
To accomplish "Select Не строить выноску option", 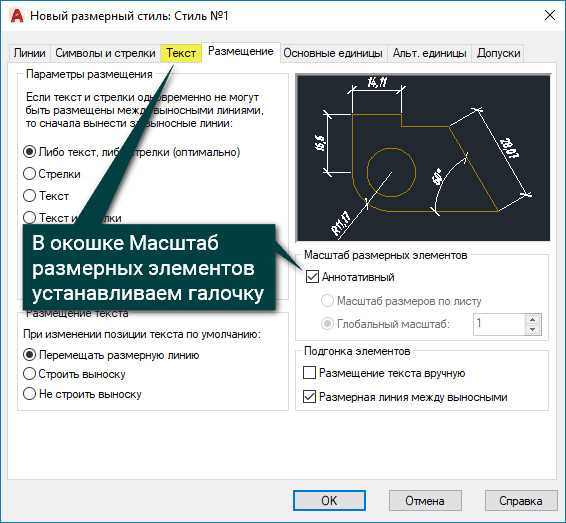I will pyautogui.click(x=29, y=393).
